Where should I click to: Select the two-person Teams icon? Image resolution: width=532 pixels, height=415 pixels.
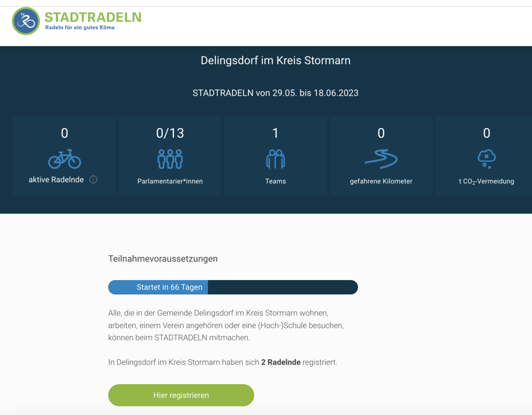pos(276,158)
